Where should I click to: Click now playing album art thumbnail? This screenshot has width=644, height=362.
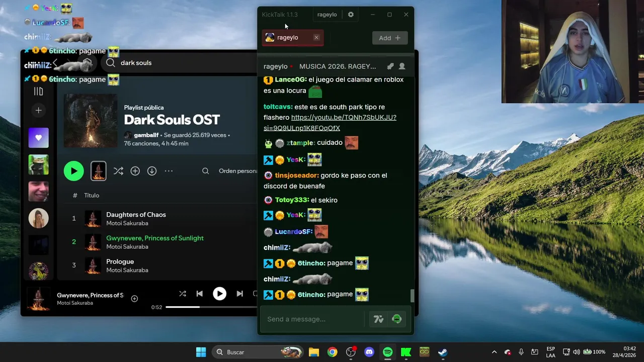click(x=38, y=299)
